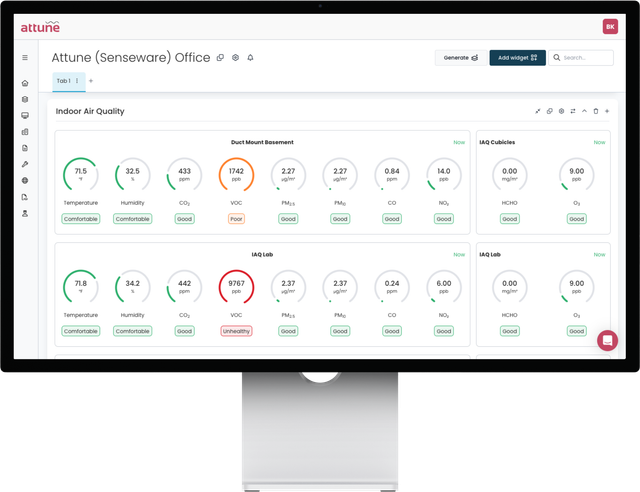Click the Now label in IAQ Cubicles card
Viewport: 640px width, 492px height.
[599, 142]
